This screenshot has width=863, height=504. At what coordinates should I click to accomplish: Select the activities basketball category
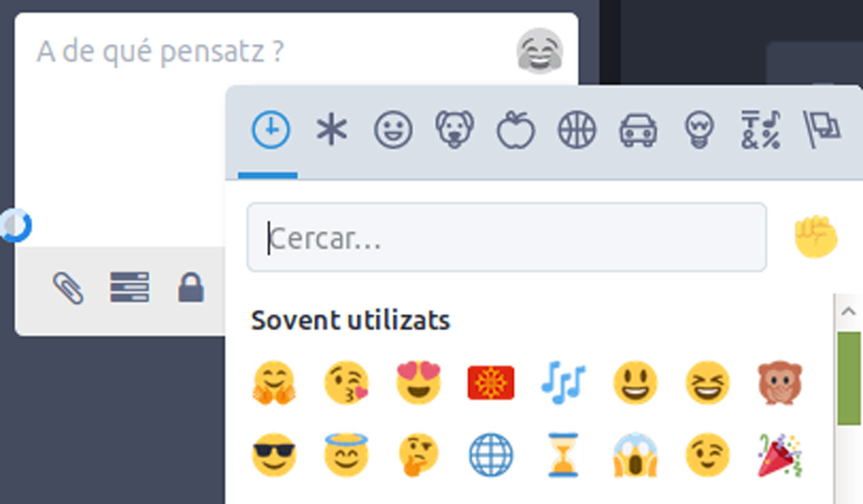click(x=577, y=130)
